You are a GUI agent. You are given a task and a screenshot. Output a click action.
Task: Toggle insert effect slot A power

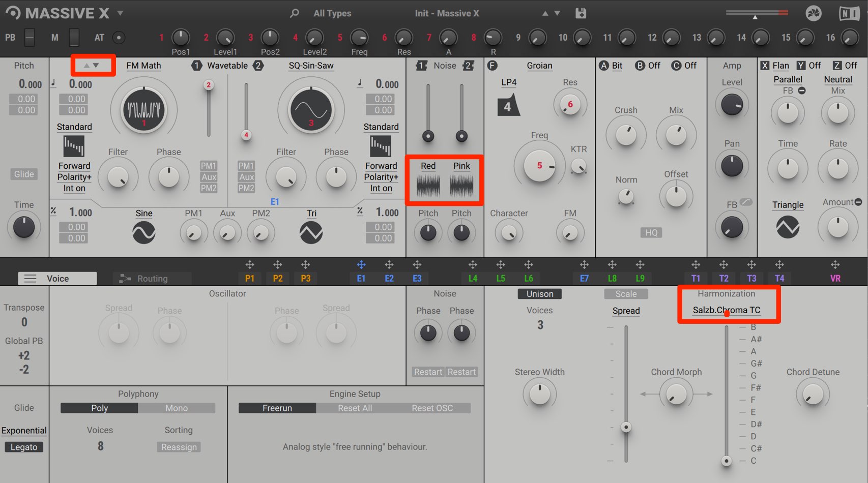tap(603, 65)
